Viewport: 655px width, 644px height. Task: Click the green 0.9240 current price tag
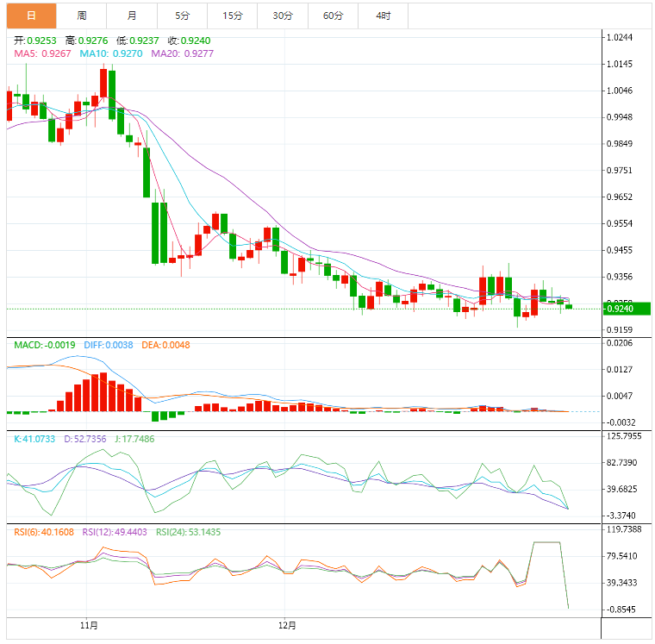click(627, 309)
